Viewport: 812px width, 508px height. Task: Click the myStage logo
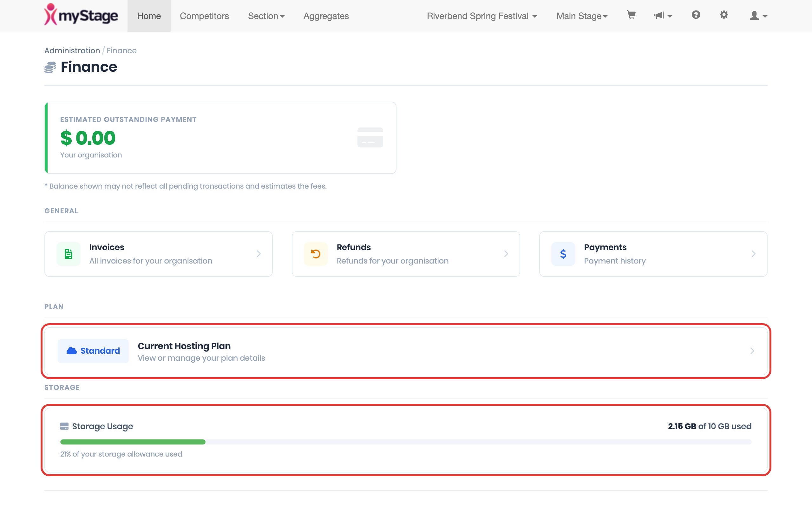click(81, 15)
